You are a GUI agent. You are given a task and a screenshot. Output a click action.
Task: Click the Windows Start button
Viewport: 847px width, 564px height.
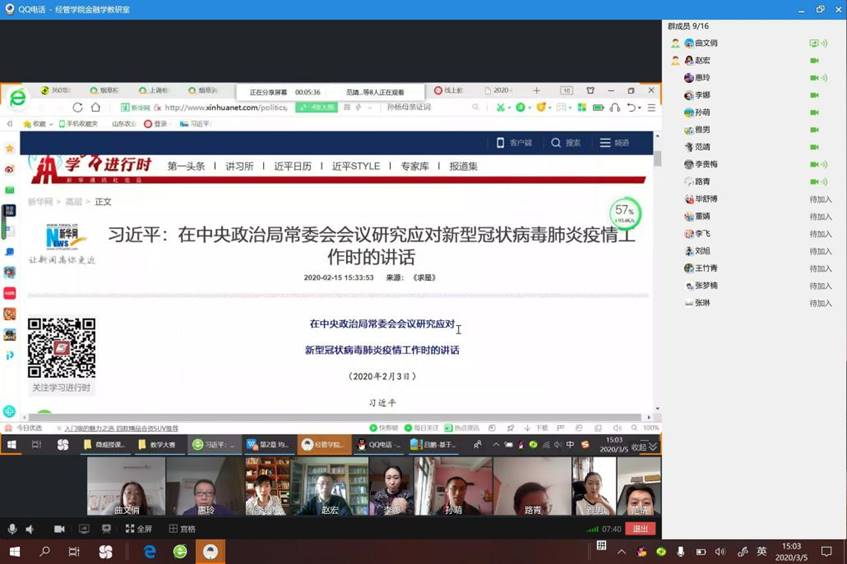coord(14,551)
